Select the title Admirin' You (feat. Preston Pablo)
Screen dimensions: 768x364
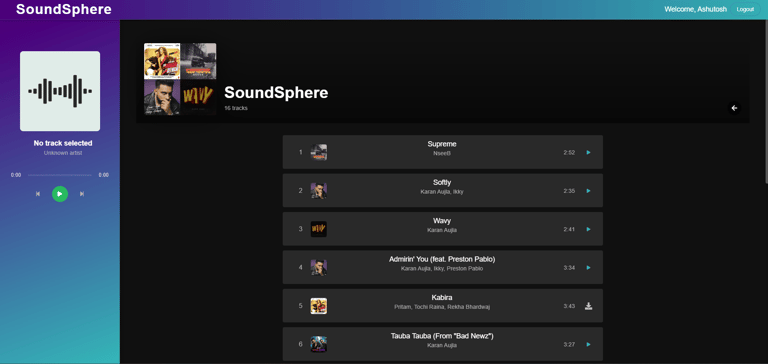pos(442,259)
